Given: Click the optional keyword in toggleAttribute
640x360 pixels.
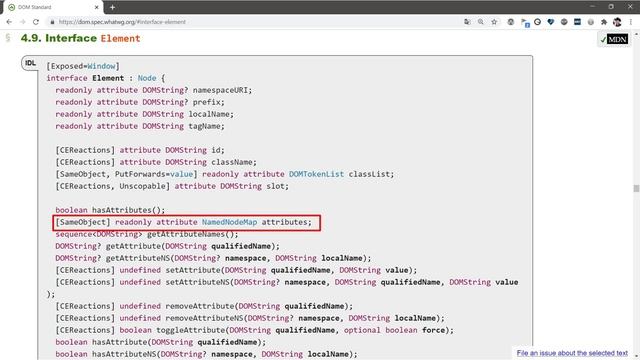Looking at the screenshot, I should point(362,330).
